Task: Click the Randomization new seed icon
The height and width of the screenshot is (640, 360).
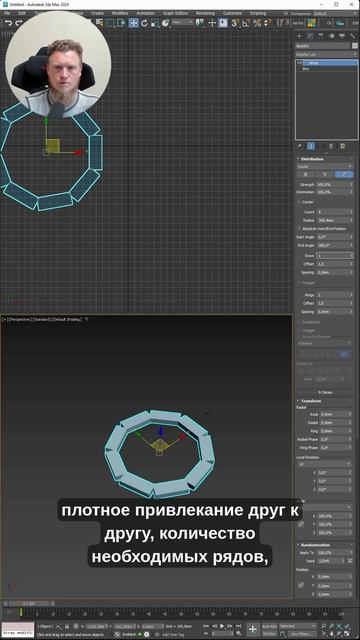Action: pyautogui.click(x=351, y=561)
